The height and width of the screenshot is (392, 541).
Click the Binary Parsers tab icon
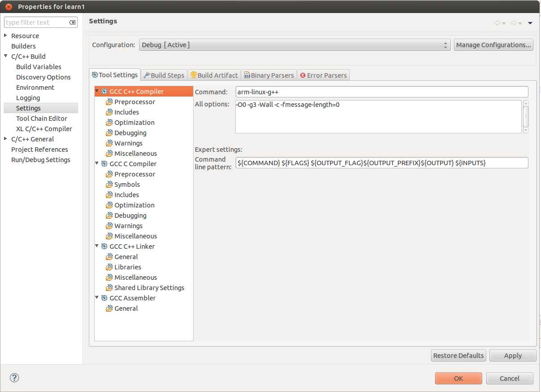[247, 75]
